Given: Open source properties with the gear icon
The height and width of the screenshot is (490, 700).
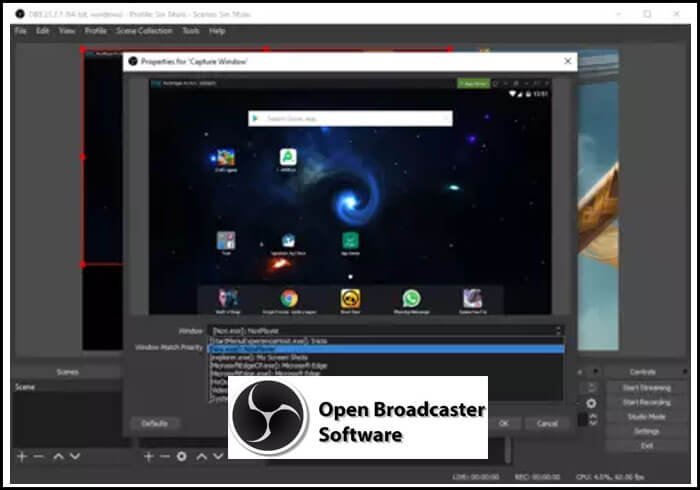Looking at the screenshot, I should click(182, 456).
